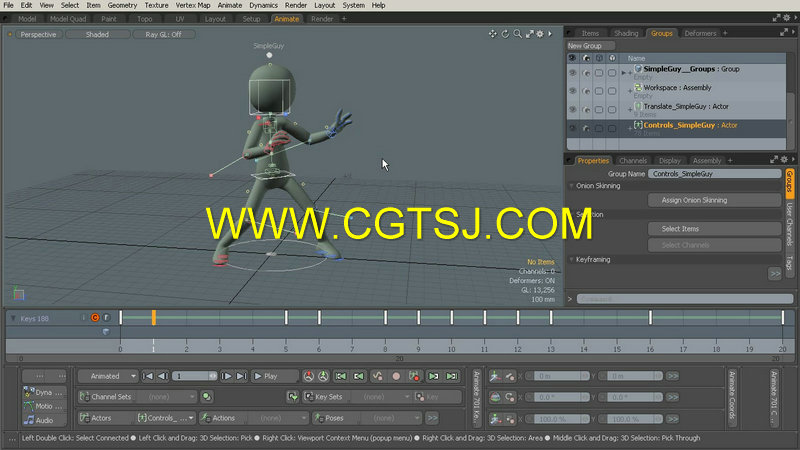Open the Dynamics menu
The height and width of the screenshot is (450, 800).
click(263, 5)
